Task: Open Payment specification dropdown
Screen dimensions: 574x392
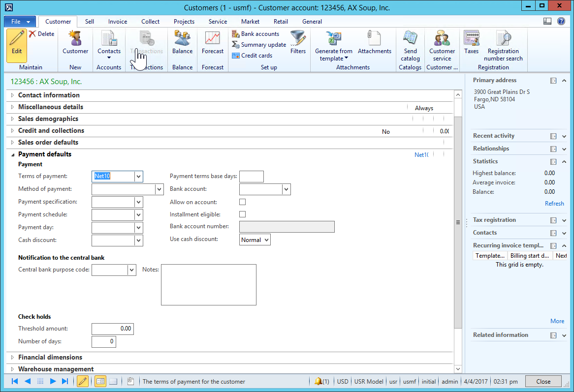Action: (x=138, y=202)
